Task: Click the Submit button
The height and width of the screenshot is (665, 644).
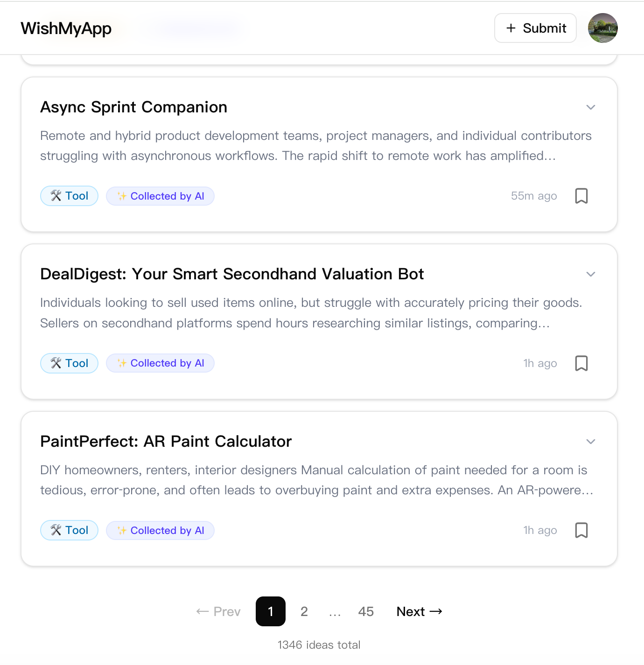Action: click(535, 28)
